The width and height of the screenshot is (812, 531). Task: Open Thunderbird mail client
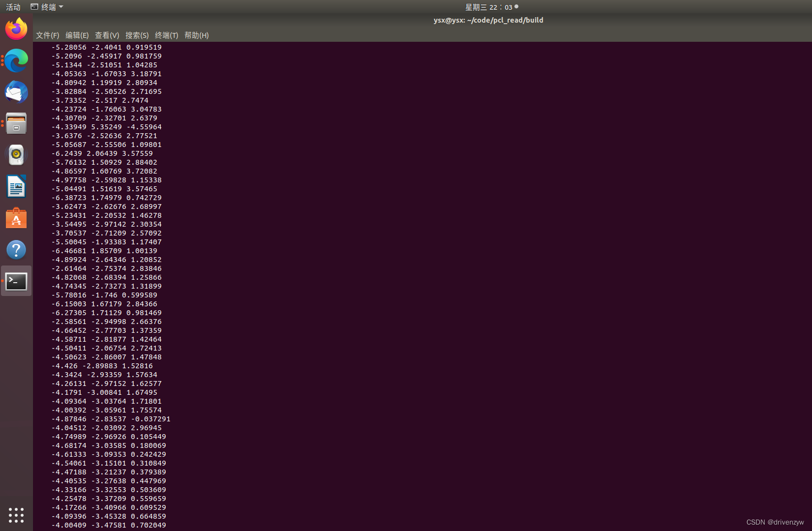(x=16, y=92)
